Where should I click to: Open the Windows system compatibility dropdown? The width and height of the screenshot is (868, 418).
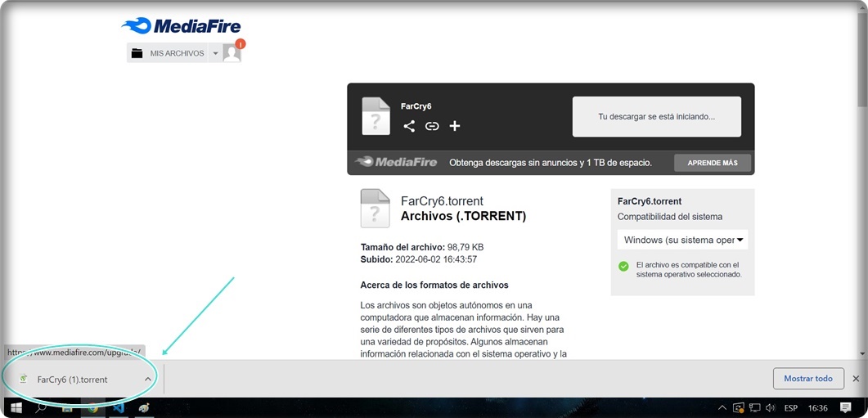[x=682, y=240]
